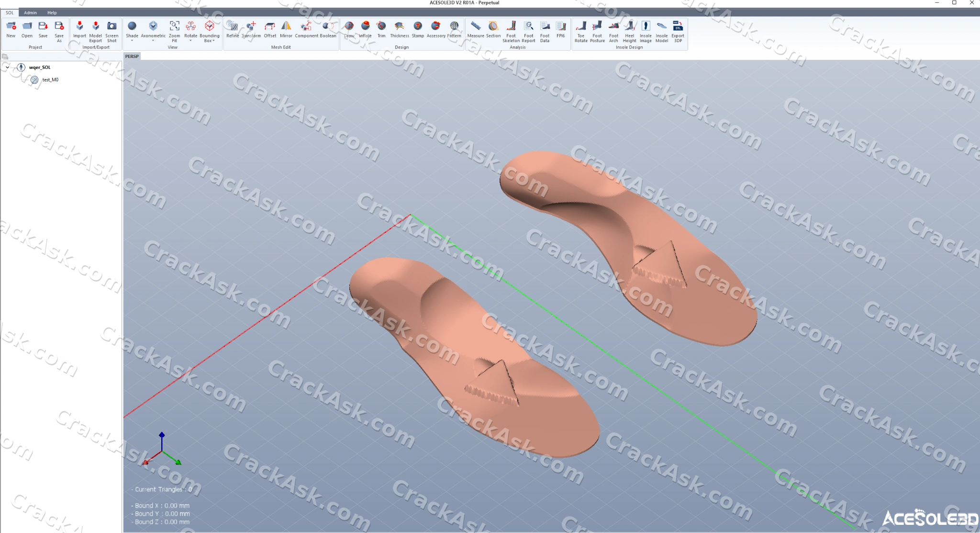Screen dimensions: 980x533
Task: Click the Bound X value text
Action: click(160, 506)
